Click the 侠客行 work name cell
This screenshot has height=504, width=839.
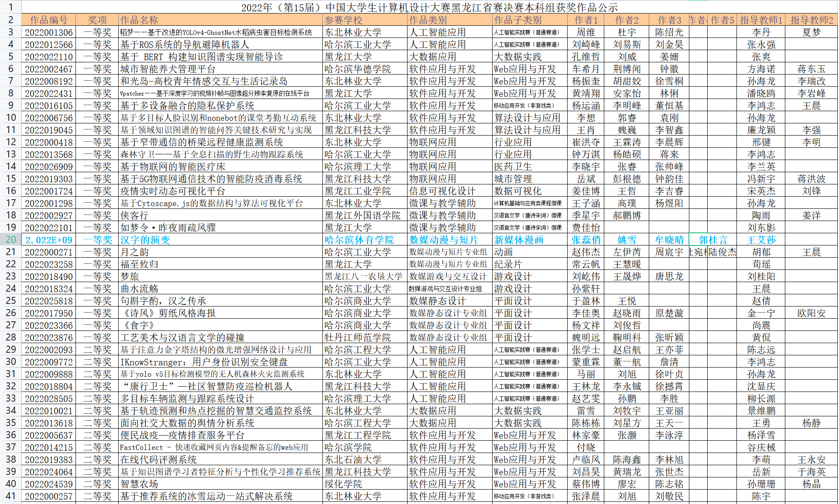[x=134, y=215]
